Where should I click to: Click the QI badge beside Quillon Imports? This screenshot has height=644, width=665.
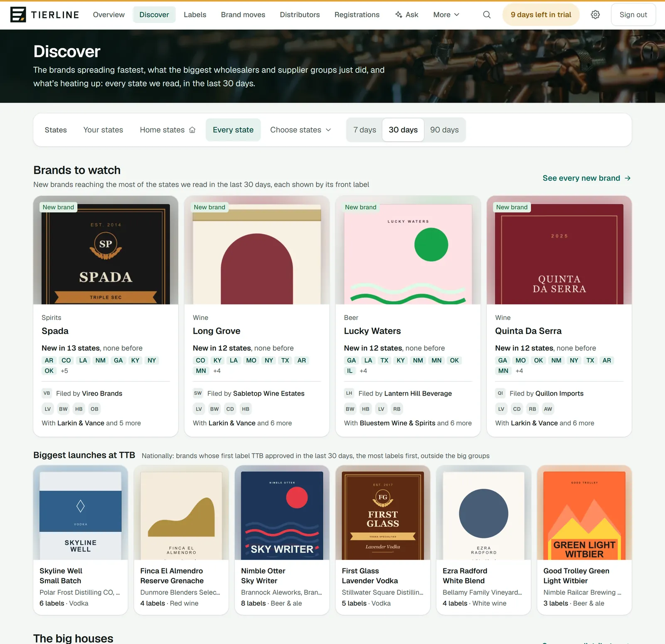click(500, 393)
